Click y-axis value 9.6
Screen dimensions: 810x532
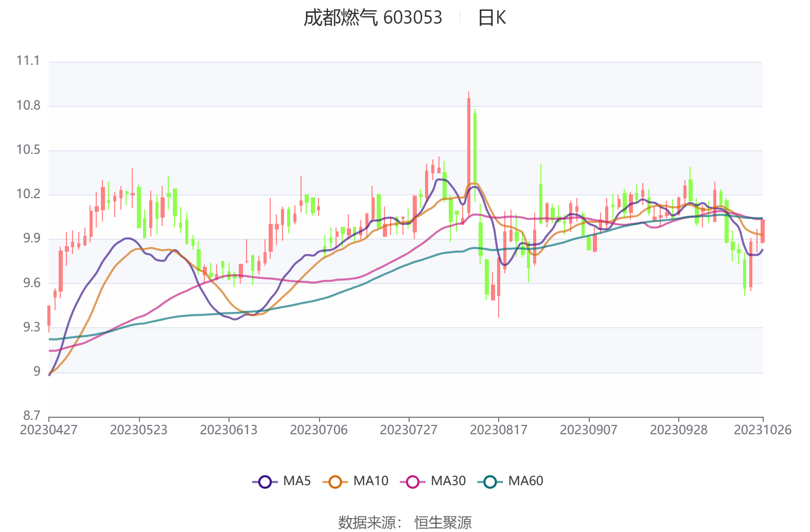click(x=31, y=283)
